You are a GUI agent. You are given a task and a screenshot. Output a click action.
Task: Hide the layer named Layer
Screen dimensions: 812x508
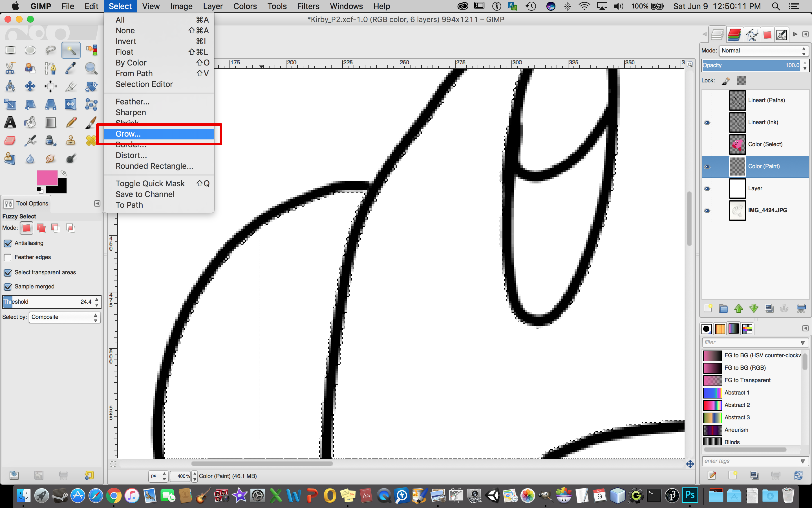click(707, 189)
